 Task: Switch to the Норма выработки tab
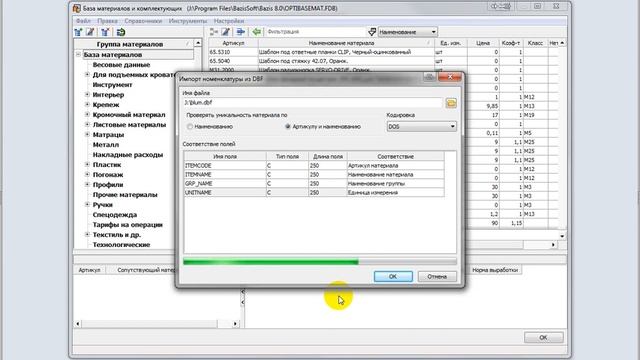click(495, 270)
